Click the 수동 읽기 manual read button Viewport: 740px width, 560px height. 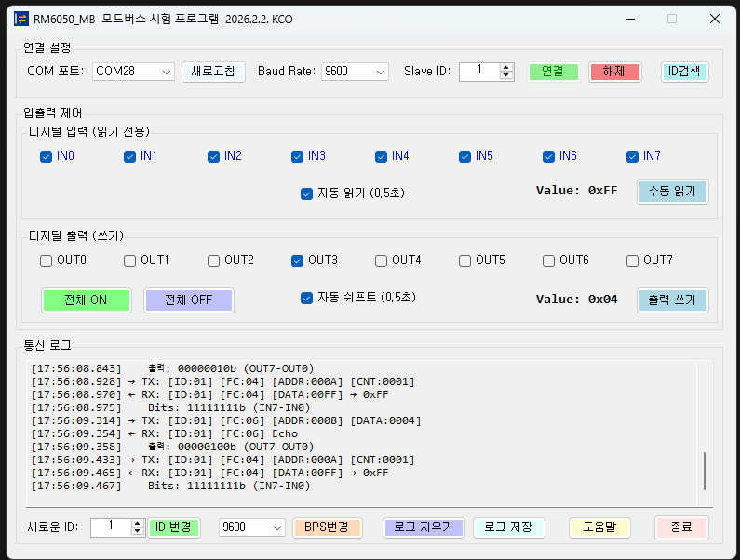click(x=672, y=192)
